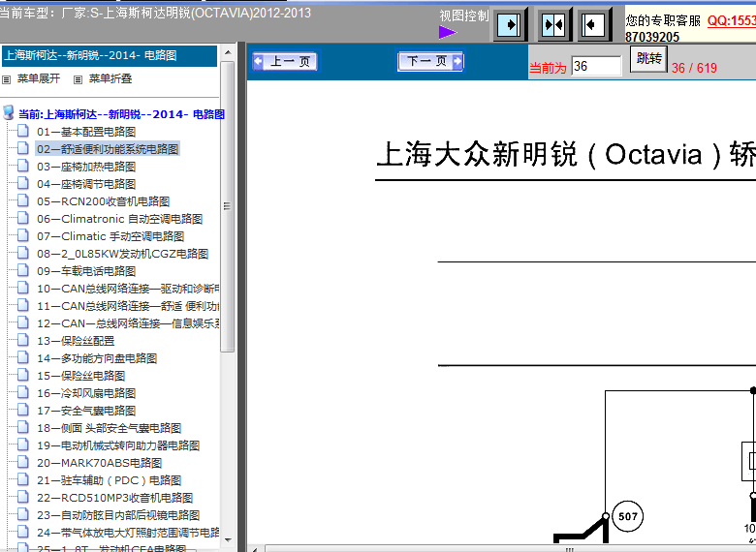Click the view control center-split panel icon
Viewport: 756px width, 552px height.
click(553, 24)
